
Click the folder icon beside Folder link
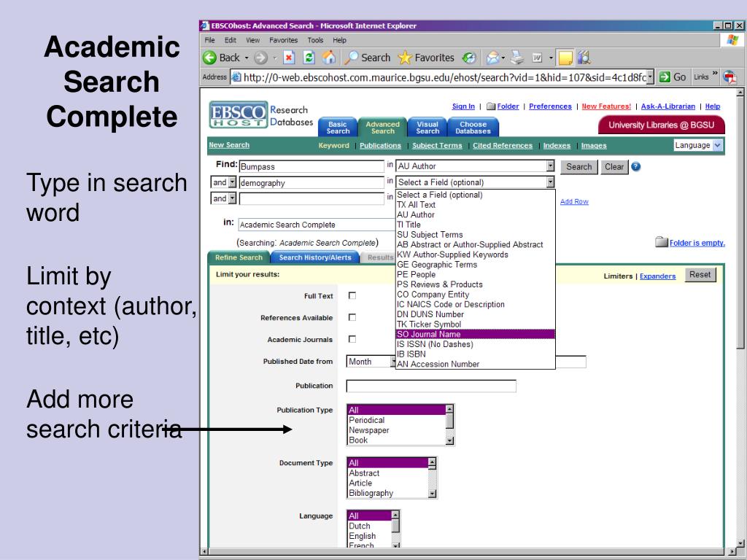[491, 106]
